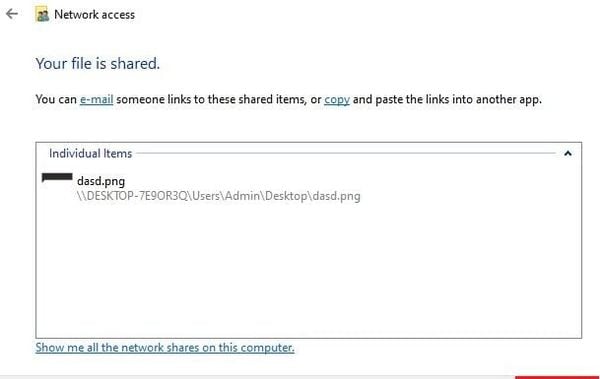Open Show me all the network shares link

[x=165, y=348]
